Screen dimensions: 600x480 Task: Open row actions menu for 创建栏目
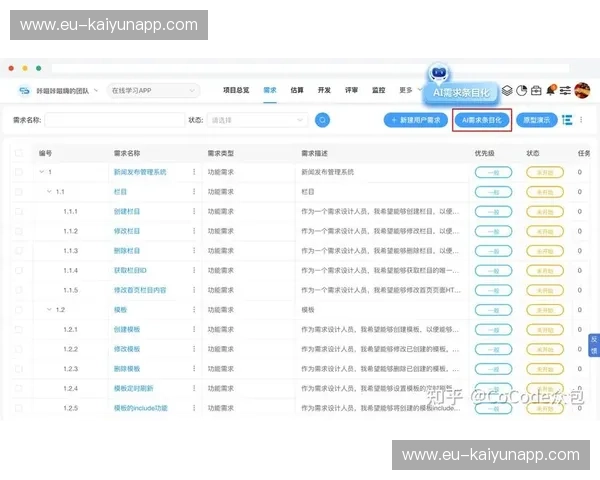tap(194, 211)
